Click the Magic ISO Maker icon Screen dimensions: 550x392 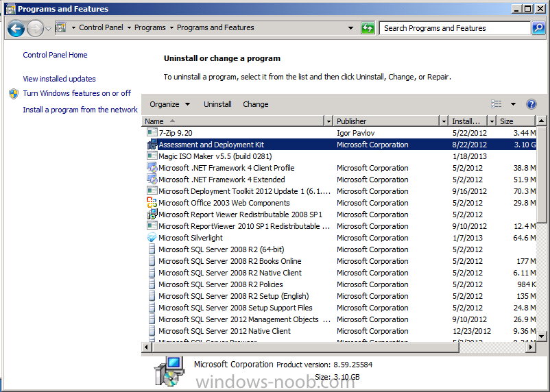click(152, 156)
